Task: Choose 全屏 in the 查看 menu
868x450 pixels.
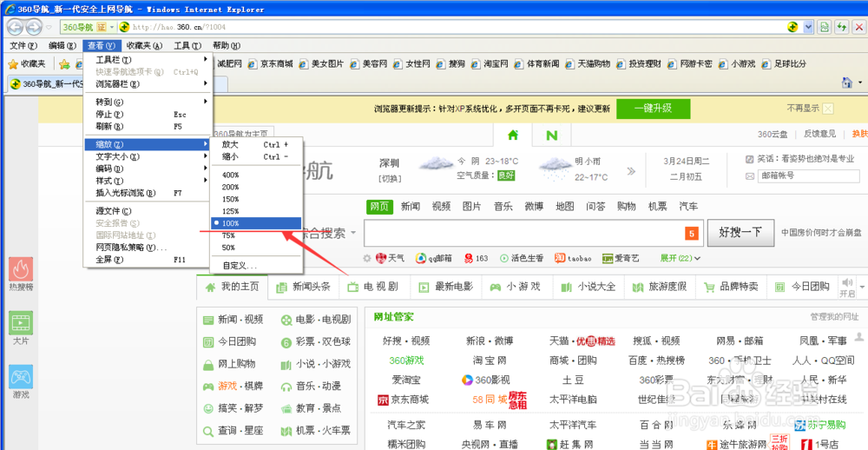Action: (x=148, y=260)
